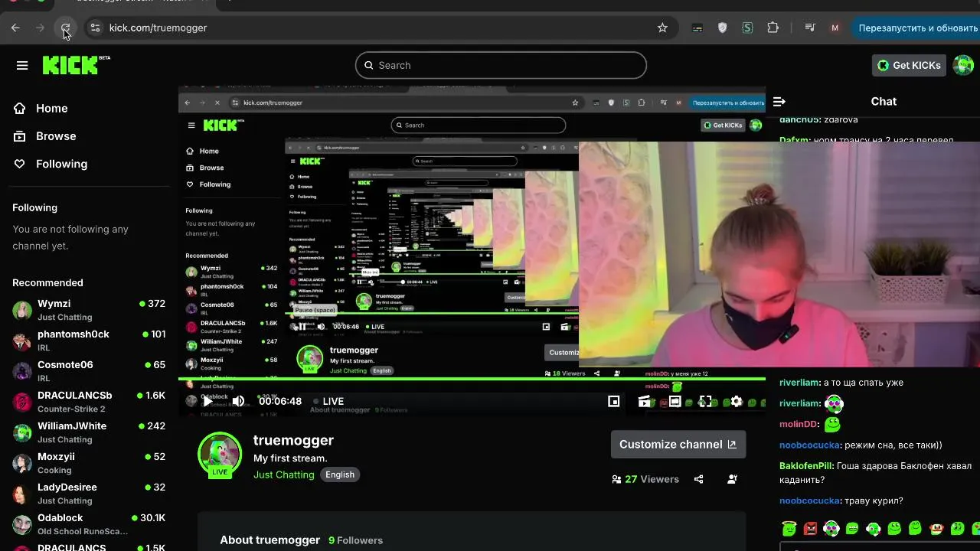Viewport: 980px width, 551px height.
Task: Click the address bar URL kick.com/truemogger
Action: (x=158, y=28)
